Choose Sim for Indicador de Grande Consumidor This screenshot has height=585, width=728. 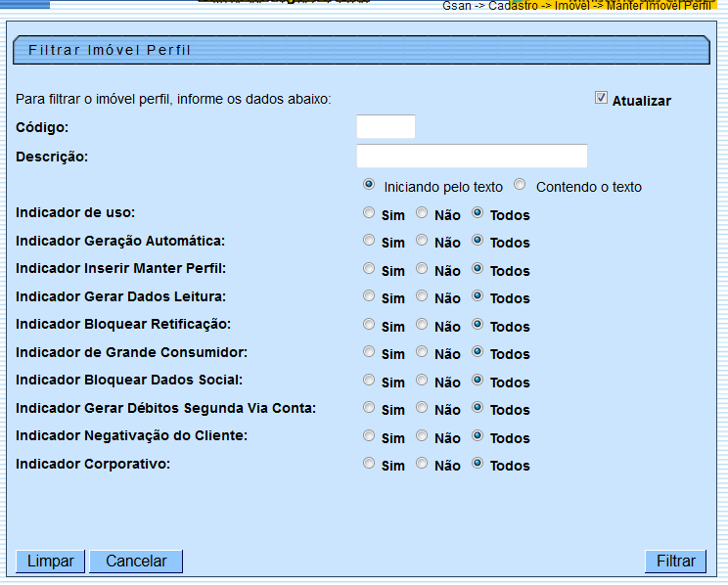369,351
